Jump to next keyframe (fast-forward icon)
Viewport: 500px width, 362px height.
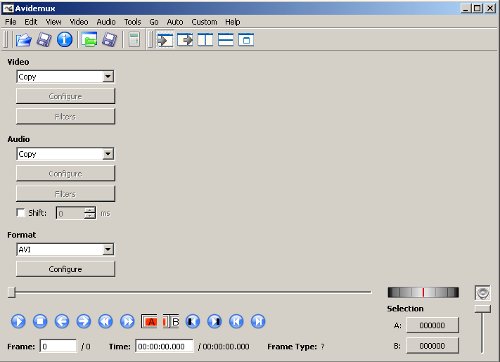click(x=127, y=321)
